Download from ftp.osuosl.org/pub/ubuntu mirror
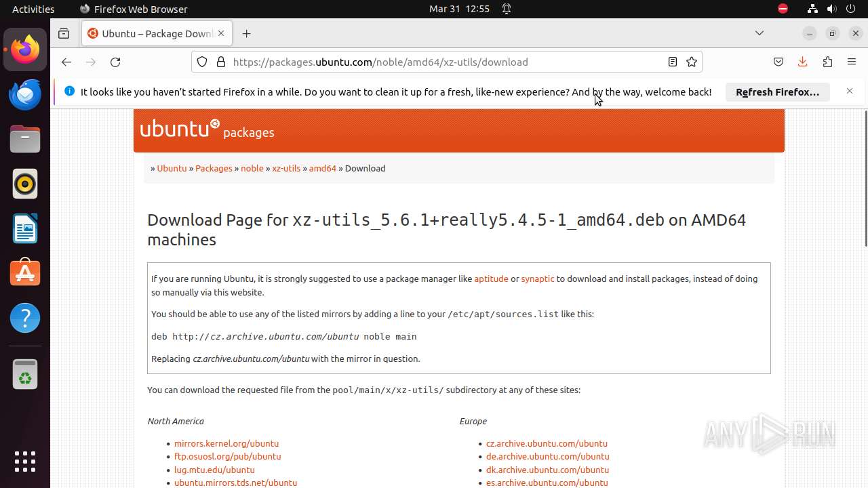The image size is (868, 488). pos(227,456)
